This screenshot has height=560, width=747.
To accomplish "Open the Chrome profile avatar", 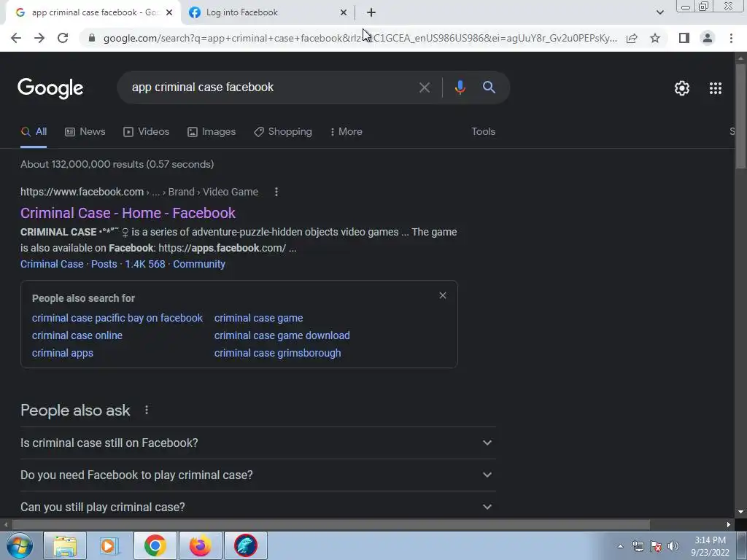I will point(708,38).
